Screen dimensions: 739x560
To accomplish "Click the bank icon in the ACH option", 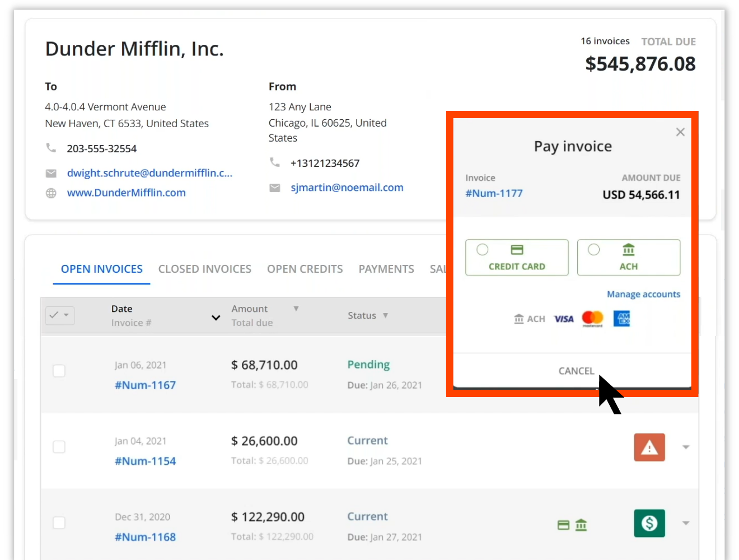I will (628, 250).
